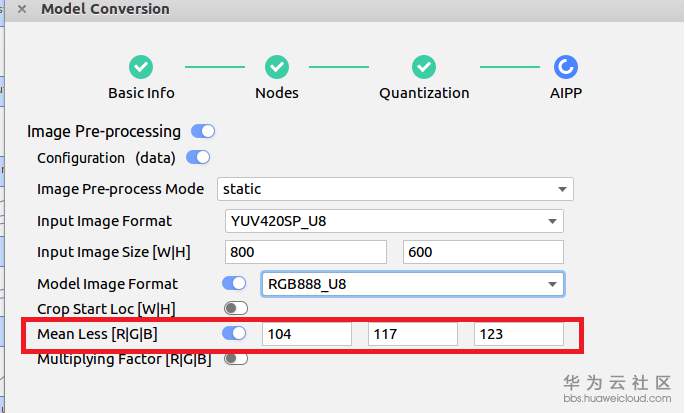This screenshot has height=413, width=685.
Task: Click the AIPP step progress icon
Action: [x=565, y=67]
